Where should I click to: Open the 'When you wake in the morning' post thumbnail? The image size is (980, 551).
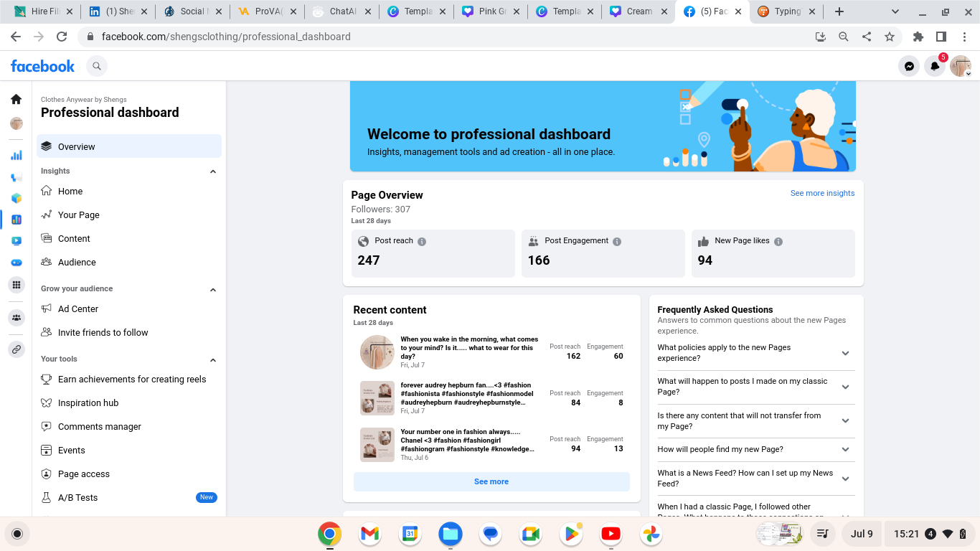(x=377, y=352)
